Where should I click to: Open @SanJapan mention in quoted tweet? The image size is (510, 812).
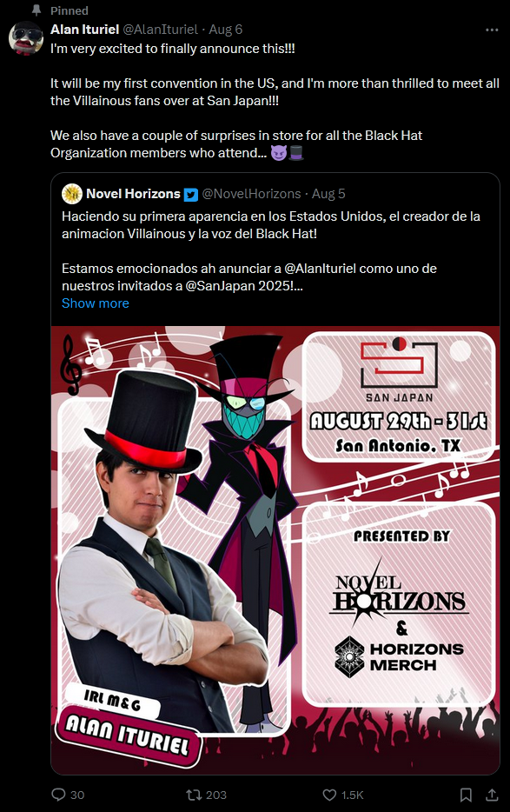(x=218, y=286)
